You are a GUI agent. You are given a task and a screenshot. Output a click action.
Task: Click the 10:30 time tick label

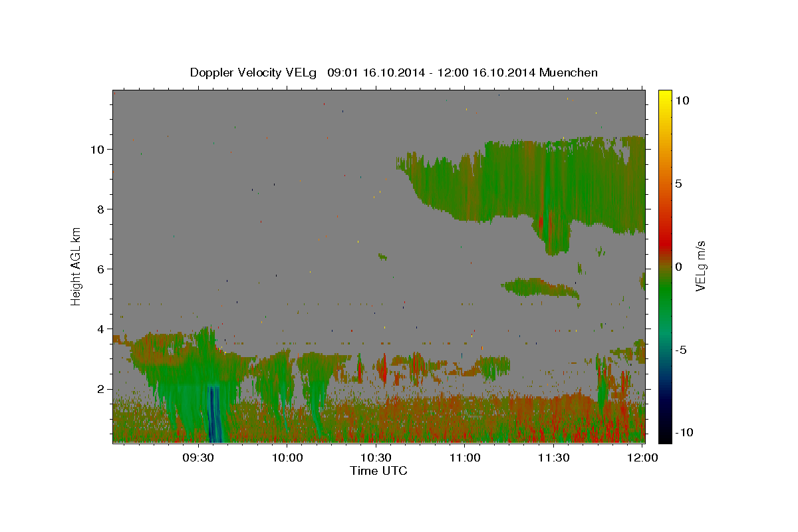pos(376,458)
